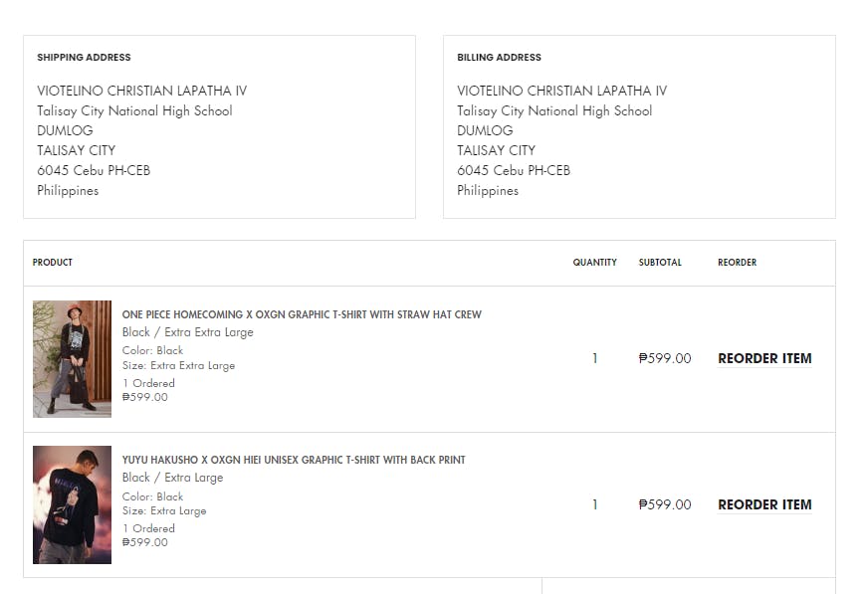Click the ₱599.00 subtotal in One Piece row

tap(665, 358)
